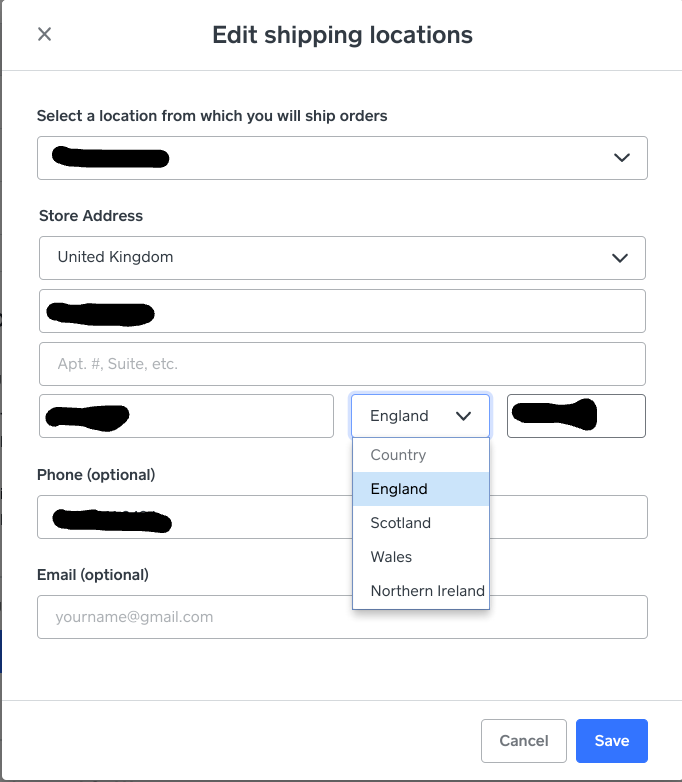Save the shipping location changes
Image resolution: width=682 pixels, height=782 pixels.
click(611, 741)
